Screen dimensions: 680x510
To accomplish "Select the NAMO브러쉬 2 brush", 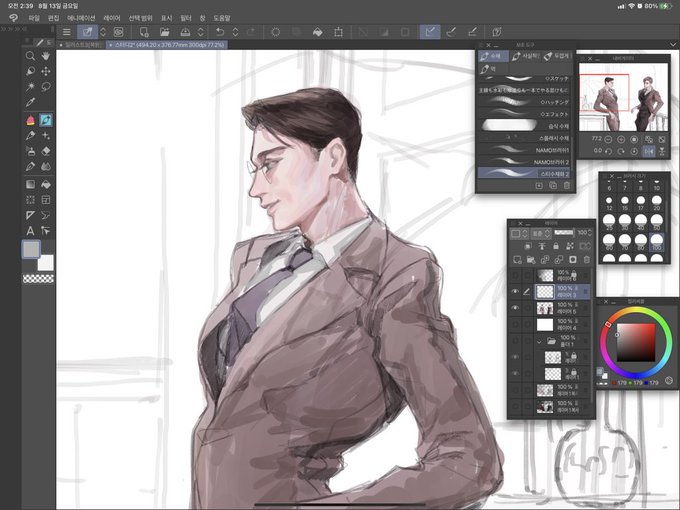I will (x=525, y=162).
